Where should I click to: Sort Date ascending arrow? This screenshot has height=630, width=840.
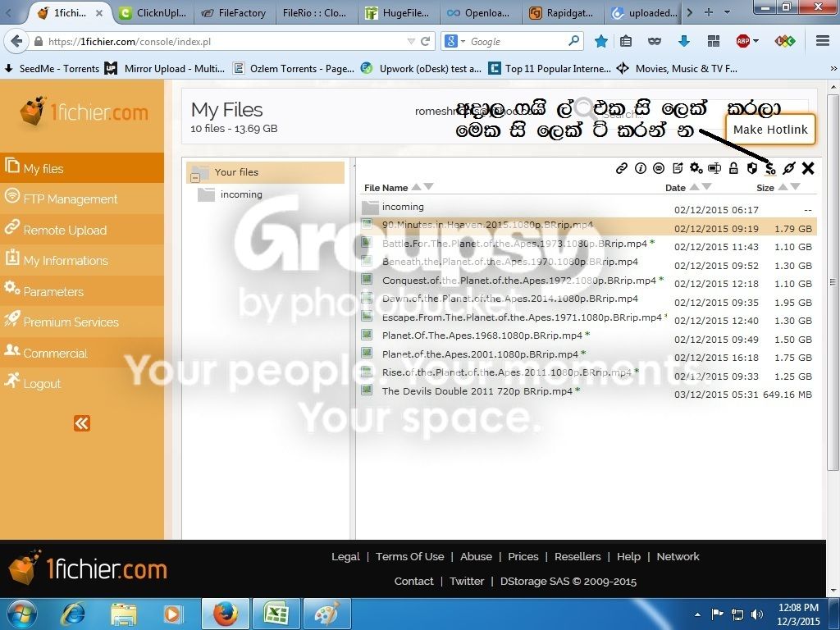coord(694,186)
